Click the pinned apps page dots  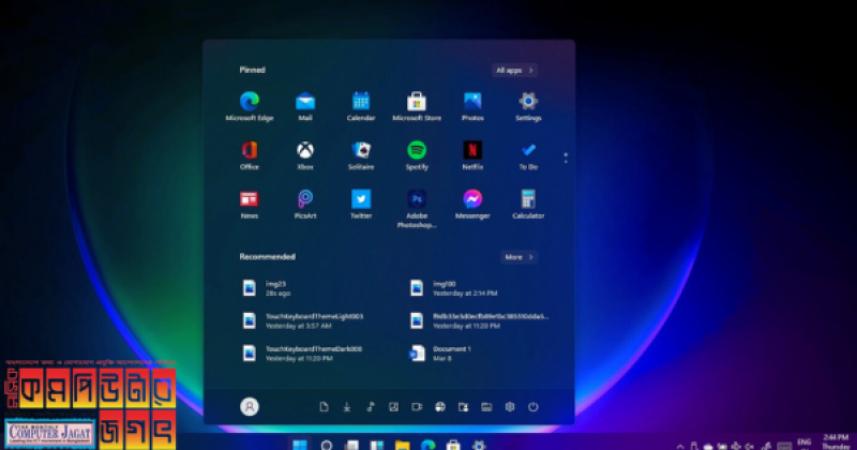click(x=566, y=158)
